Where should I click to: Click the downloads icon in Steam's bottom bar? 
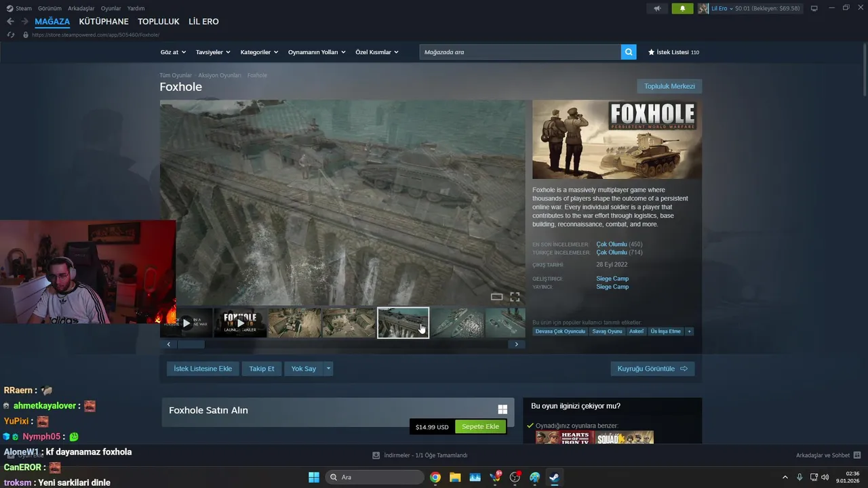point(376,455)
